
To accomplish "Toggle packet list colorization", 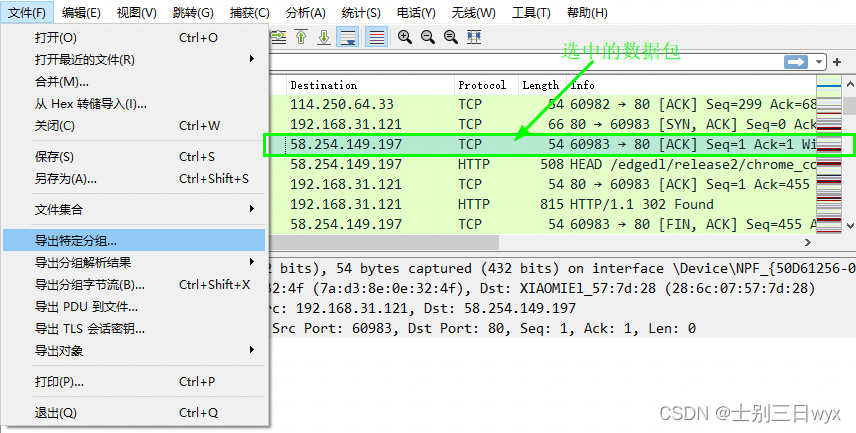I will coord(377,37).
